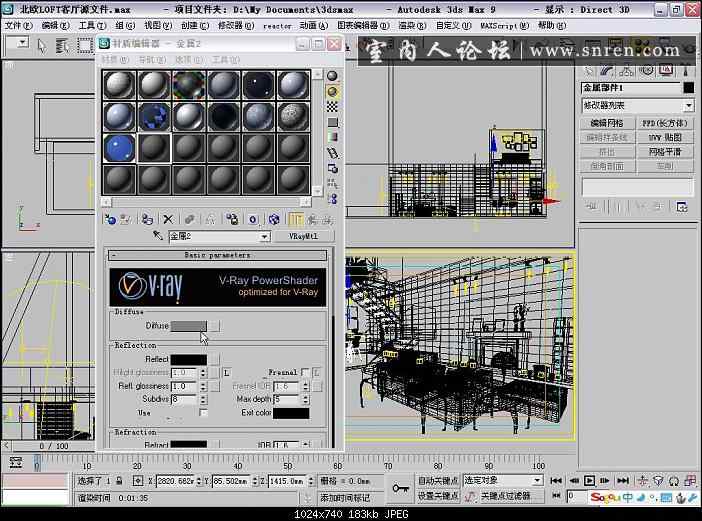Open 工具 menu
This screenshot has width=702, height=521.
(x=92, y=26)
